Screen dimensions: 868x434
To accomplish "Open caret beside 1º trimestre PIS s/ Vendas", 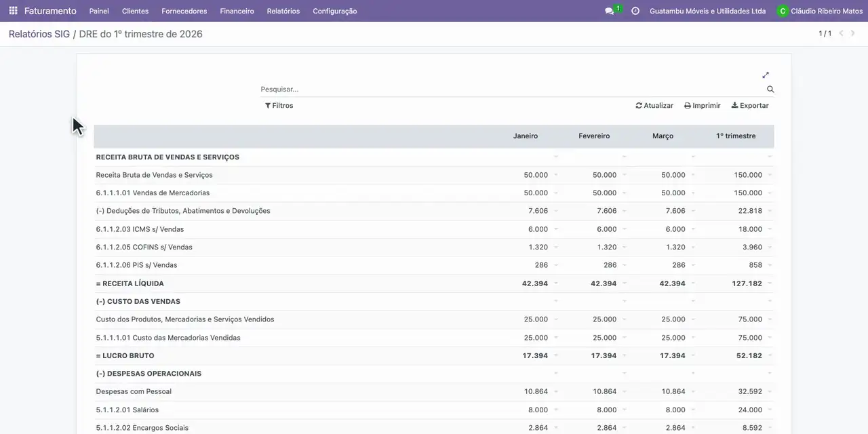I will click(770, 265).
